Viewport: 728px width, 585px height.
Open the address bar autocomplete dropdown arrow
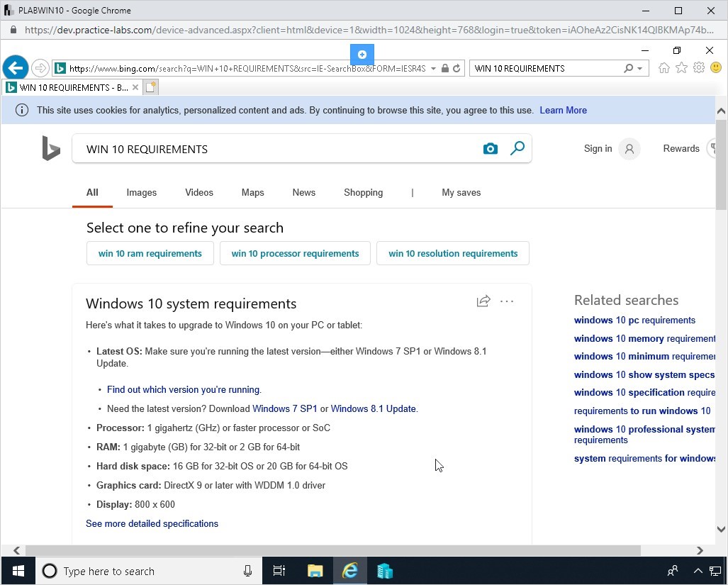pos(433,69)
